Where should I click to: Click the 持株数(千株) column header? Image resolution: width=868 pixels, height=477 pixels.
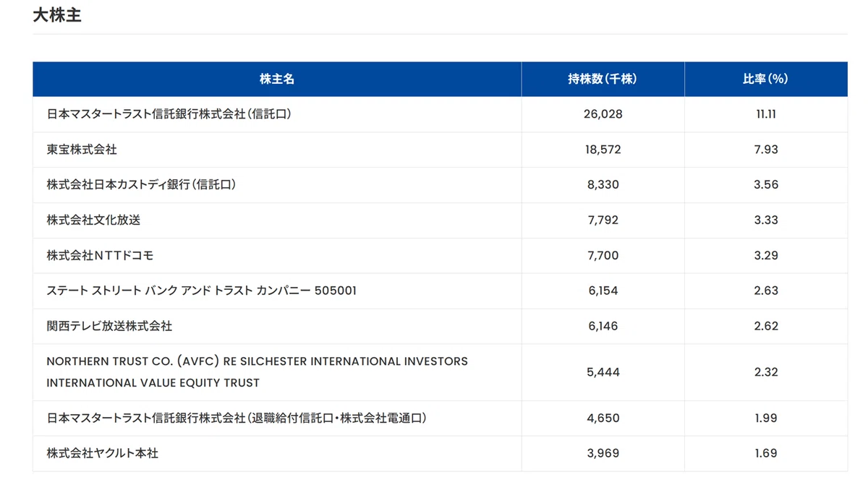(603, 79)
